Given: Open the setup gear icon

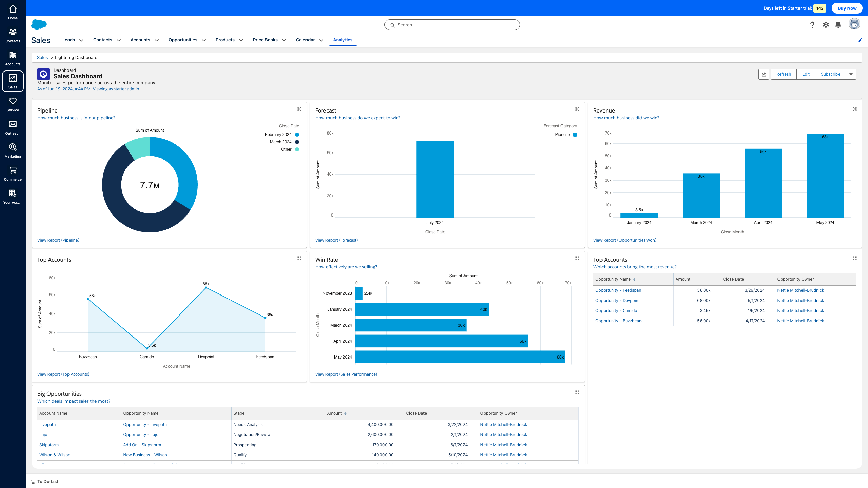Looking at the screenshot, I should click(826, 25).
